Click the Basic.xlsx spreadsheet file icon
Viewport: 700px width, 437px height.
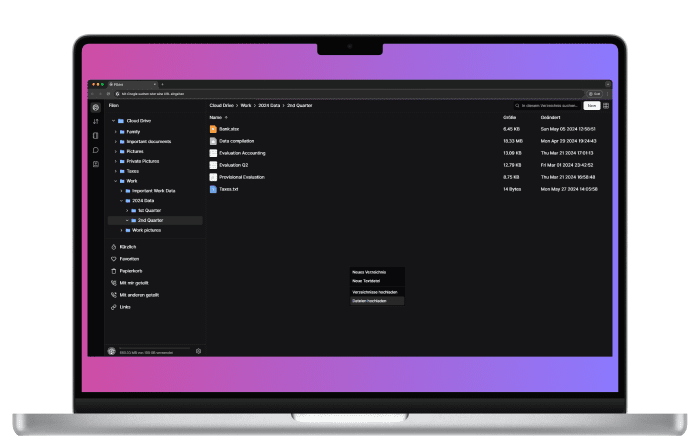point(213,129)
